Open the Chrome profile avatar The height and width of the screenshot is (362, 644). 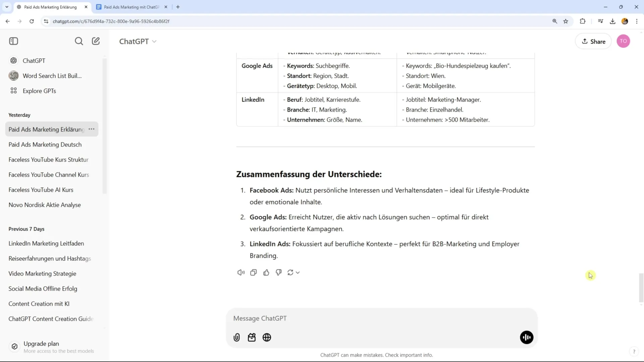(x=625, y=21)
